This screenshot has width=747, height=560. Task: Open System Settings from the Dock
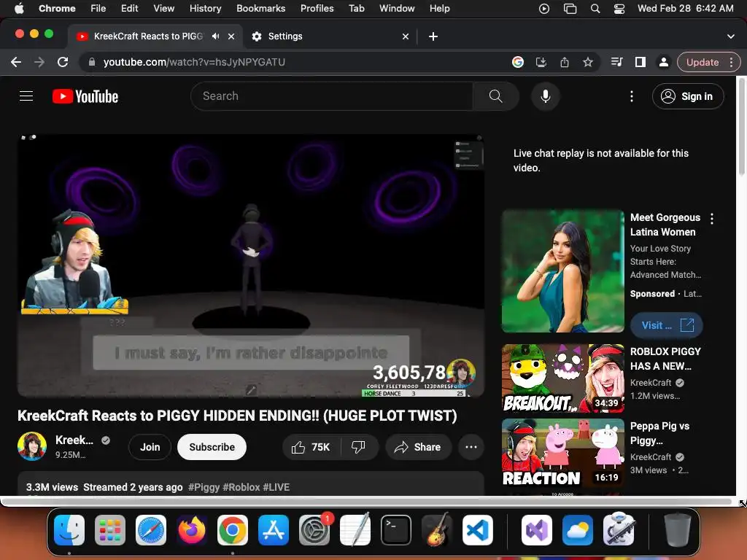click(314, 530)
